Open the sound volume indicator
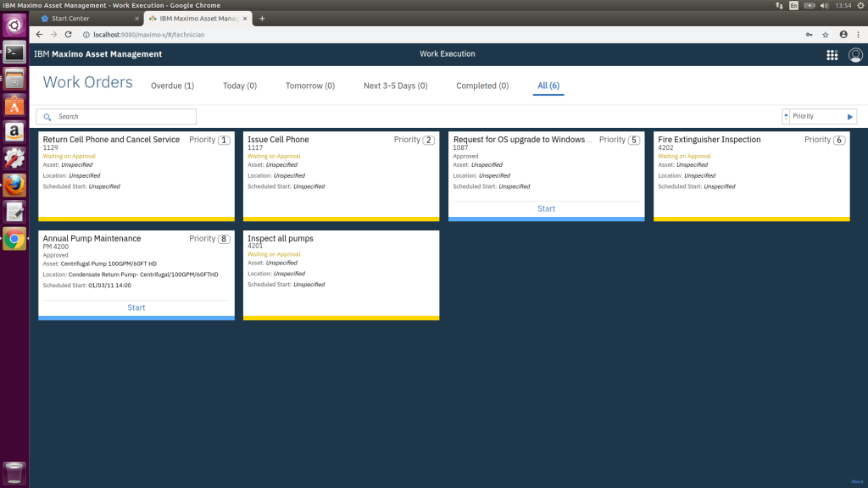Screen dimensions: 868x488 [x=824, y=6]
